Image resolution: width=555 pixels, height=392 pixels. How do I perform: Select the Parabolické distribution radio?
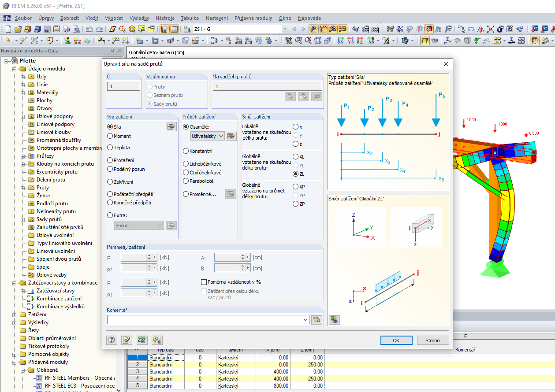tap(186, 181)
